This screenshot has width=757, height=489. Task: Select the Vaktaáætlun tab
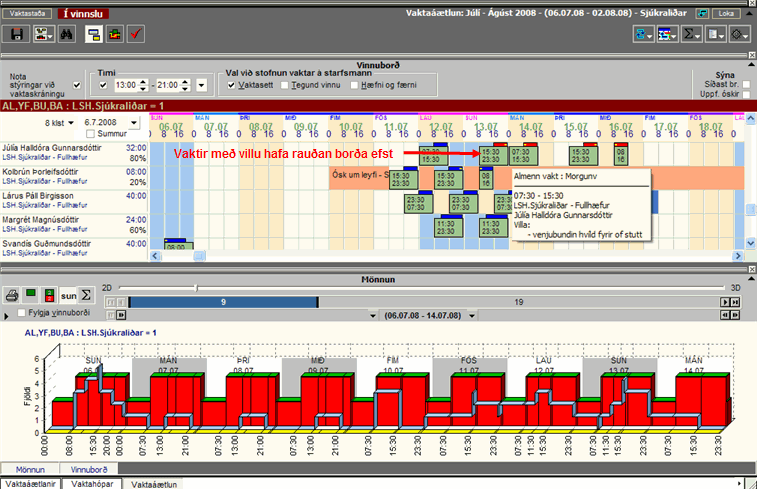(154, 484)
